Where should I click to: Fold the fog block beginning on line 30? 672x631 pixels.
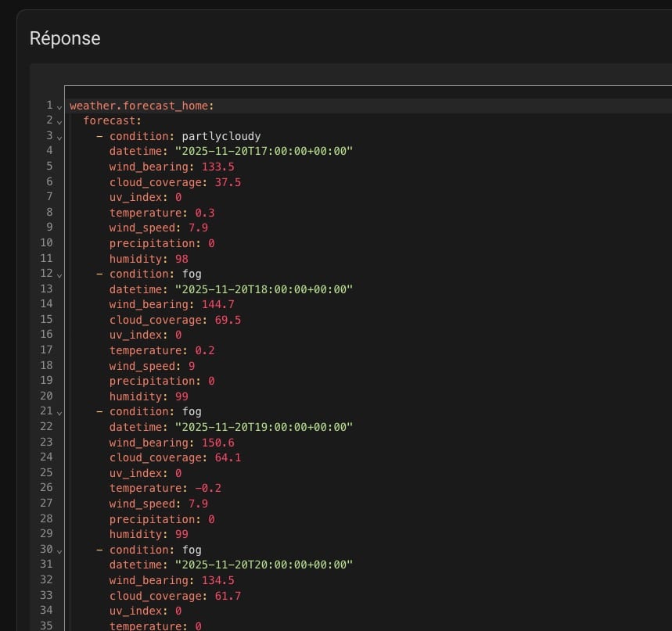[59, 550]
